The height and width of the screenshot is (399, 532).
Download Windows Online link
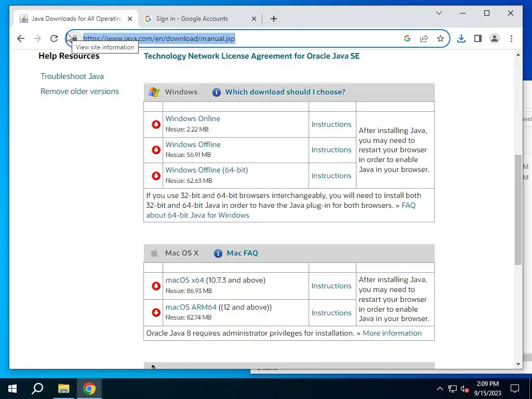click(193, 118)
